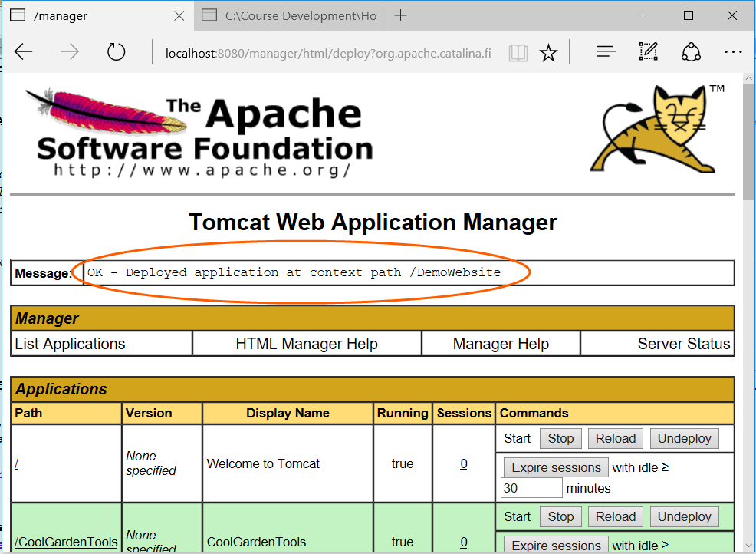
Task: Stop the CoolGardenTools application
Action: pos(560,516)
